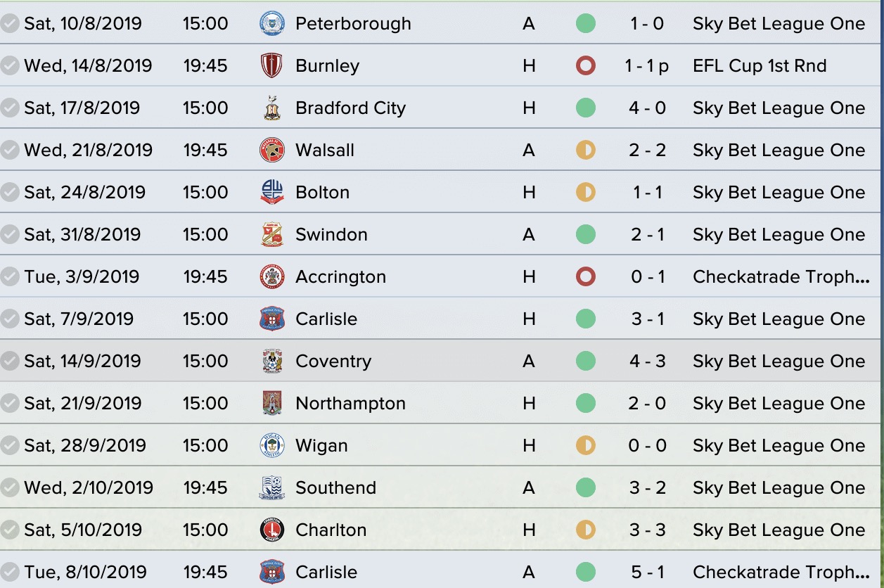Image resolution: width=884 pixels, height=588 pixels.
Task: Select the Carlisle 5 - 1 match row
Action: coord(442,572)
